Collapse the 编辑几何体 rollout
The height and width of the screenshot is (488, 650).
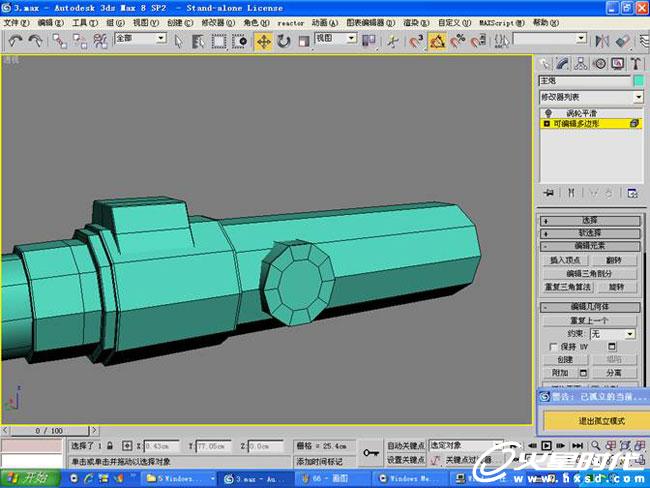pyautogui.click(x=590, y=307)
